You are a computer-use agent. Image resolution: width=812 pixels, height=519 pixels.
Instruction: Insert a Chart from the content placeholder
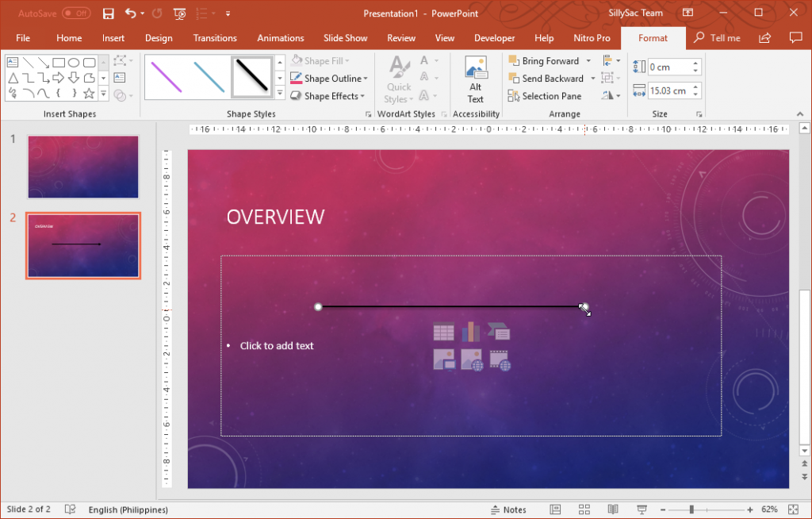(472, 332)
